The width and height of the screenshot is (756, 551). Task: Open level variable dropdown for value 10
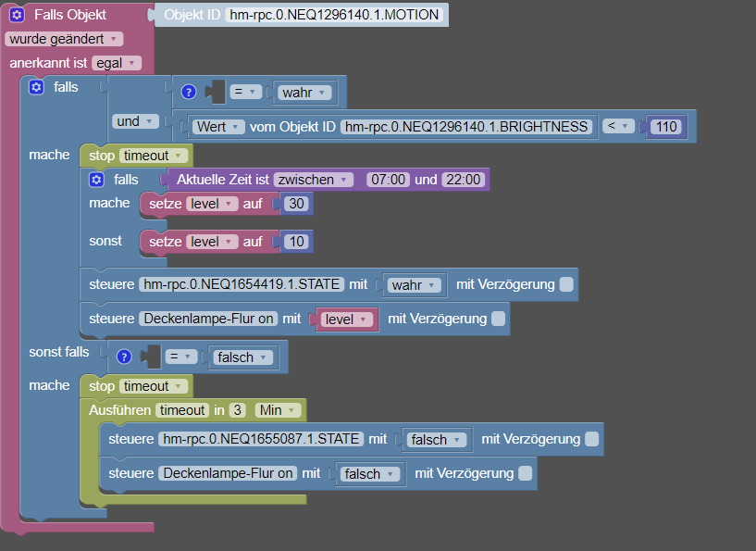[x=212, y=242]
